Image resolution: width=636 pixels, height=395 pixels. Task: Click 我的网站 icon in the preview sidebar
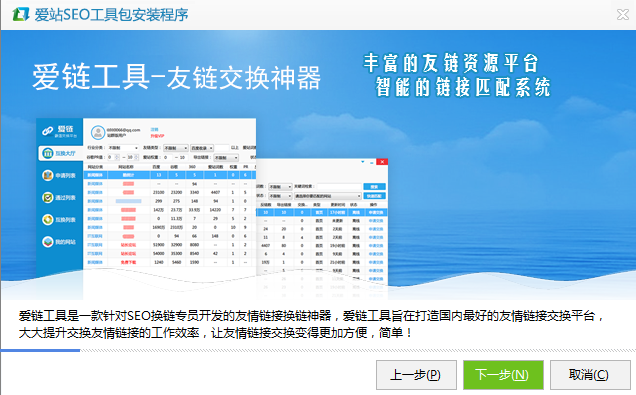coord(47,242)
